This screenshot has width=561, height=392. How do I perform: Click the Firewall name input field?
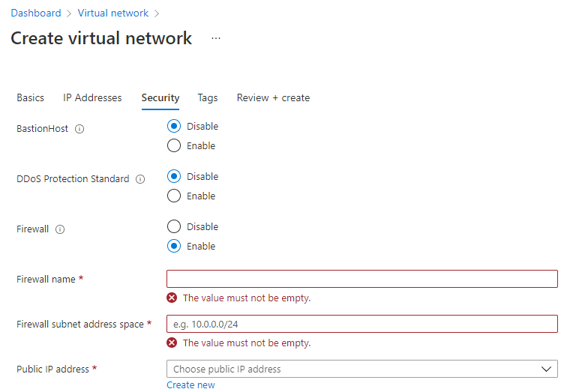[x=361, y=279]
